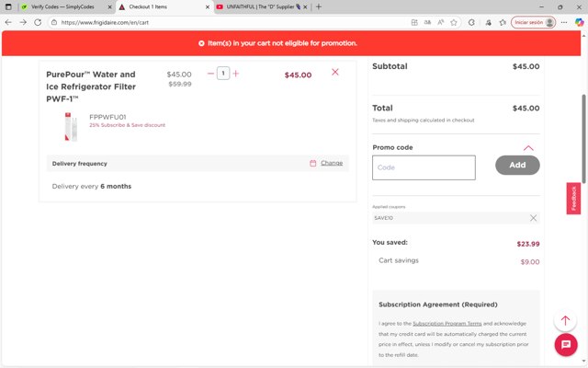This screenshot has width=588, height=368.
Task: Remove PurePour filter from cart
Action: [335, 72]
